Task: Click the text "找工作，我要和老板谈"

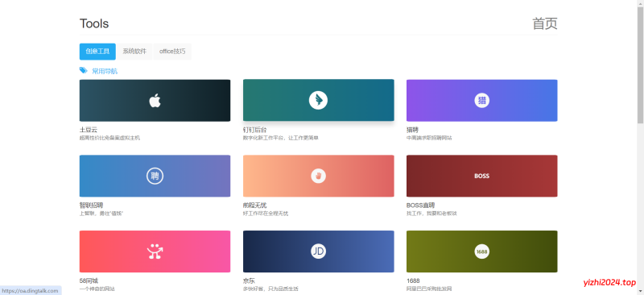Action: [431, 214]
